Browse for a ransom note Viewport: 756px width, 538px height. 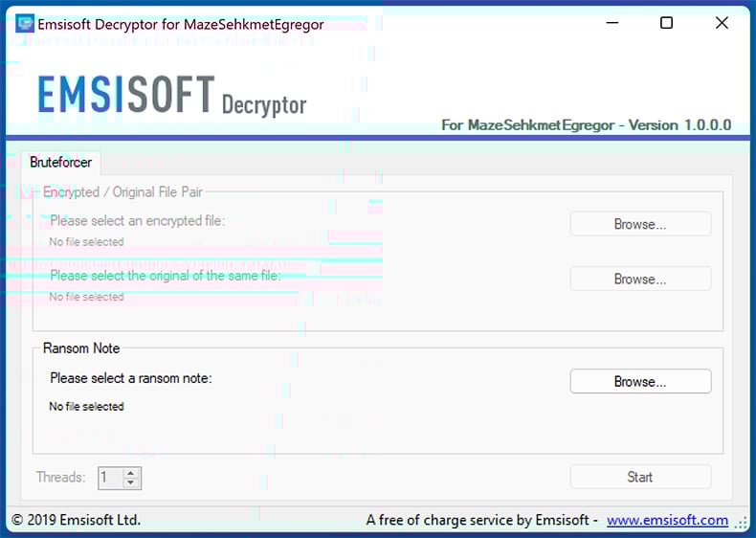(640, 382)
